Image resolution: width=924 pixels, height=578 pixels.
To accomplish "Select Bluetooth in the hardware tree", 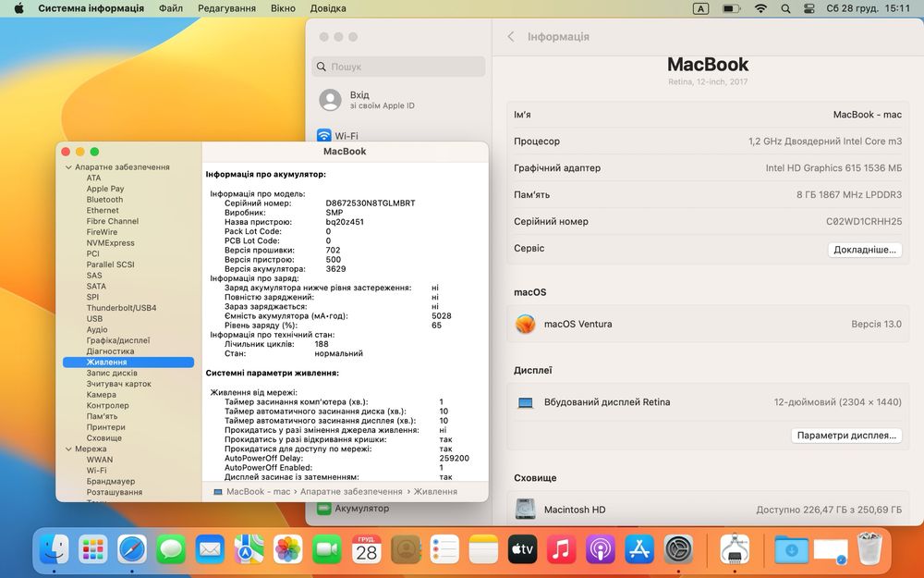I will click(105, 200).
